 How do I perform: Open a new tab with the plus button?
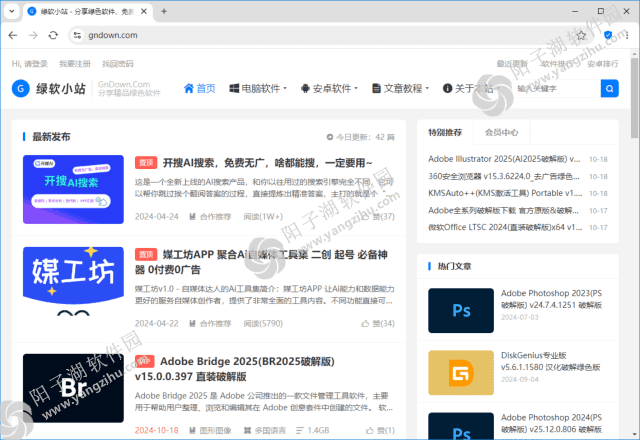[164, 11]
